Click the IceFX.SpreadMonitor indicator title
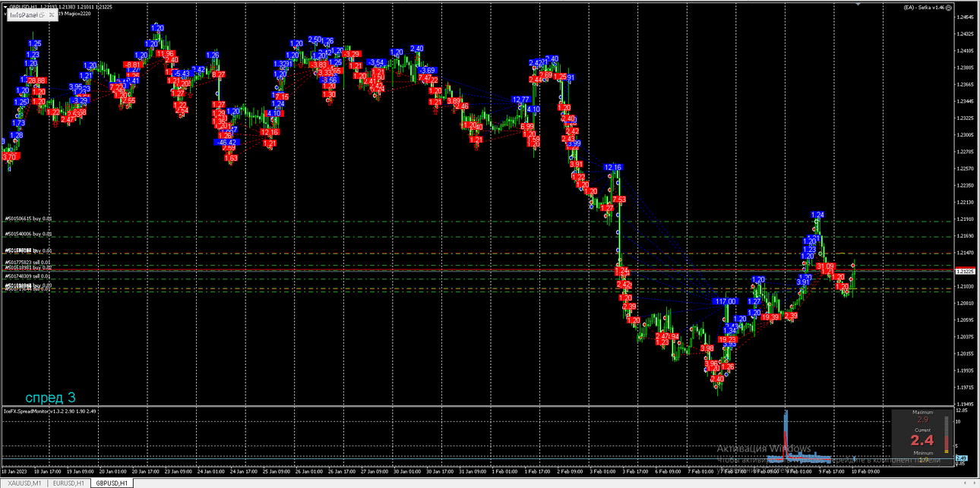The height and width of the screenshot is (488, 980). [50, 411]
